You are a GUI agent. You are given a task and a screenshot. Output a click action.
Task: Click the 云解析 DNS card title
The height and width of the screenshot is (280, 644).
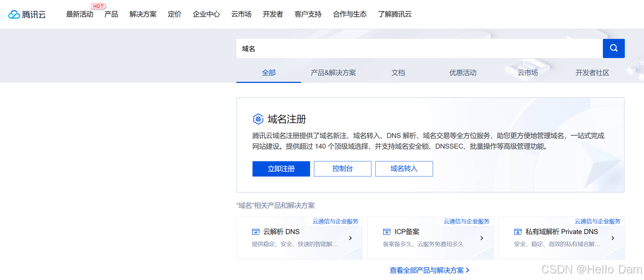(x=281, y=232)
